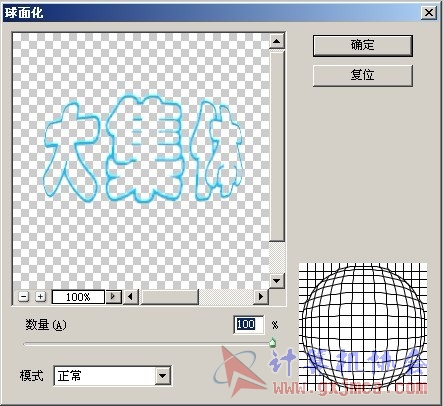Click preview horizontal scroll right arrow
This screenshot has height=406, width=443.
coord(261,296)
